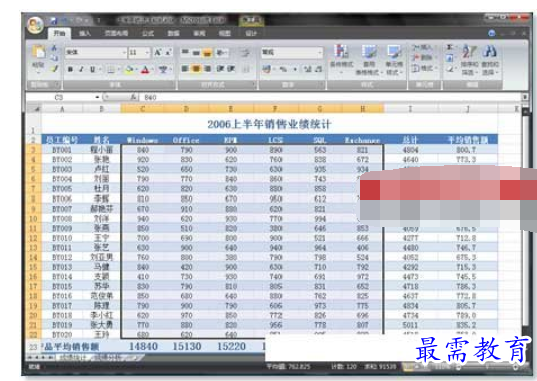Click the Align Text Left icon
Screen dimensions: 537x381
pos(185,69)
